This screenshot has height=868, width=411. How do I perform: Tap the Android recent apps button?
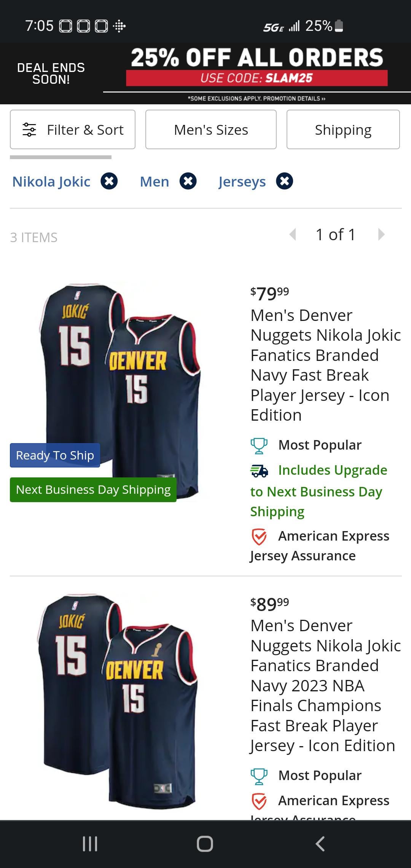(90, 844)
